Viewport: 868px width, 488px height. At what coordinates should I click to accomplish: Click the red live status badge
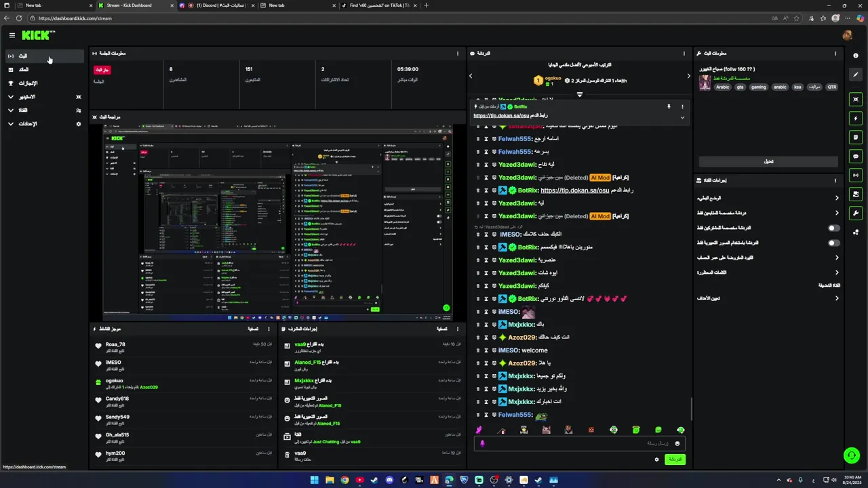[102, 70]
